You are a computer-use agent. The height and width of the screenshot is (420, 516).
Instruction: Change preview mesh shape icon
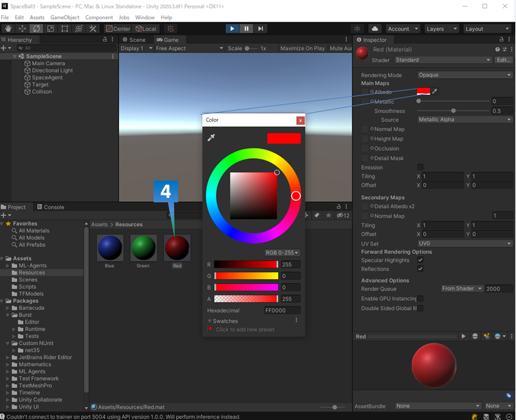click(x=475, y=336)
